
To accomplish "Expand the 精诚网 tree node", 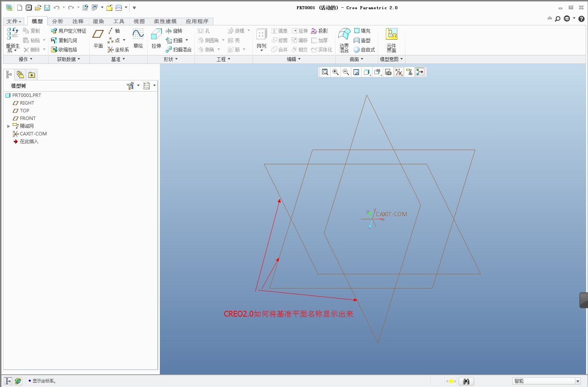I will tap(8, 126).
